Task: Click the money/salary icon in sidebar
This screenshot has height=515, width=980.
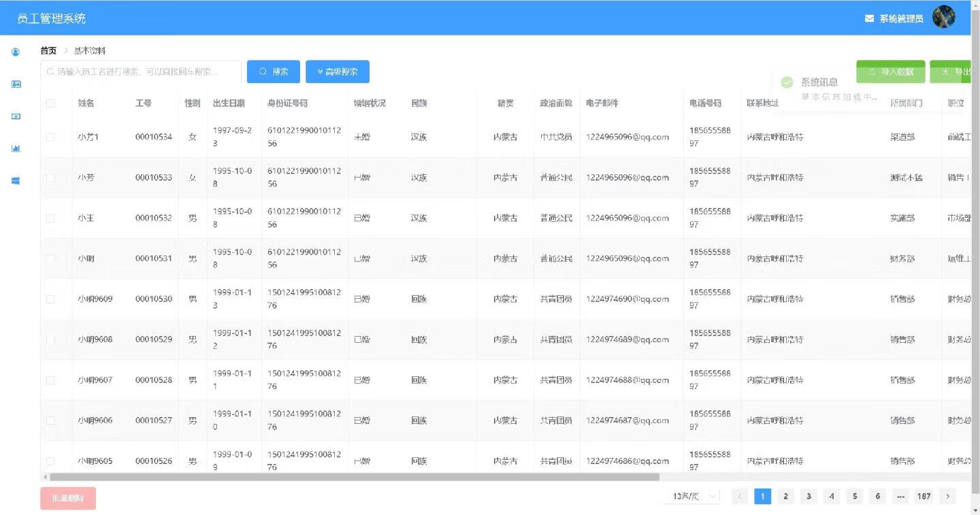Action: (16, 116)
